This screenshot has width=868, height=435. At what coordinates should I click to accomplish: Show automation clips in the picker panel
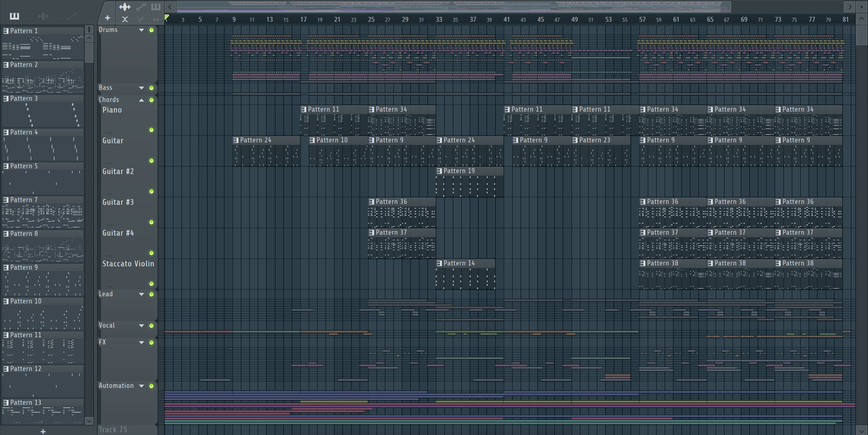pyautogui.click(x=72, y=16)
